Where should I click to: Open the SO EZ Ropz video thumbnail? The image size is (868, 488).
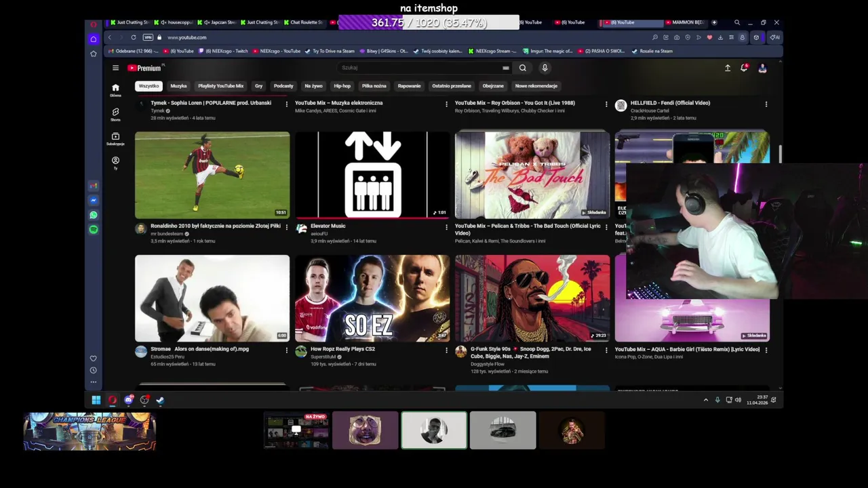tap(372, 298)
